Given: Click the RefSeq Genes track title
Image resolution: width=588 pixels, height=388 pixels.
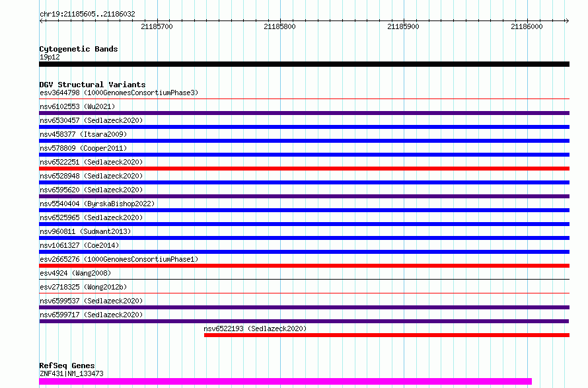Looking at the screenshot, I should coord(67,366).
